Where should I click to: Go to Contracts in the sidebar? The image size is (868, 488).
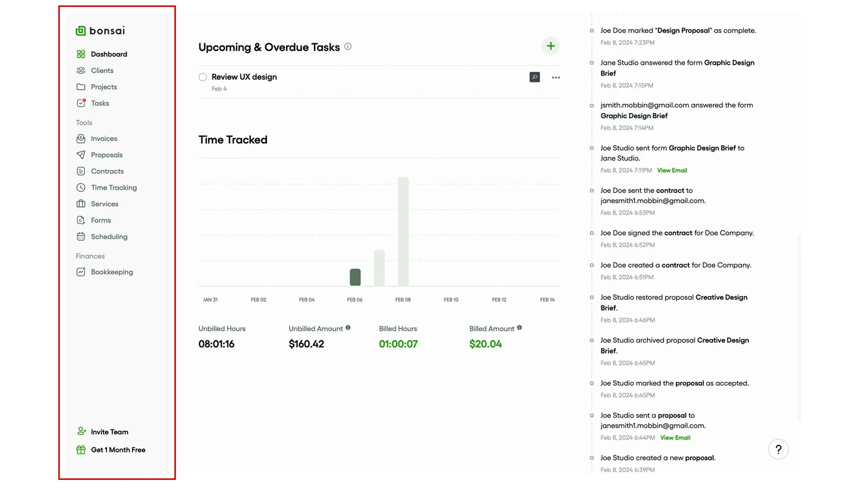107,171
